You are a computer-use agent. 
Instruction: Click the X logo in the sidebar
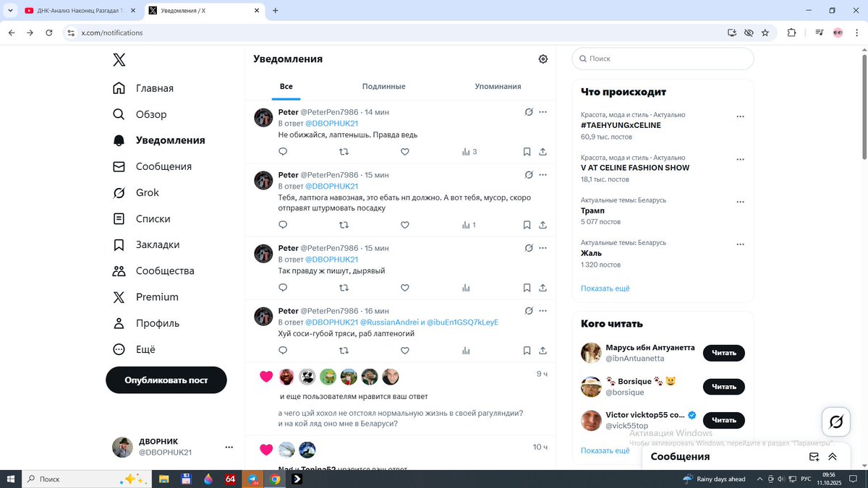click(119, 60)
